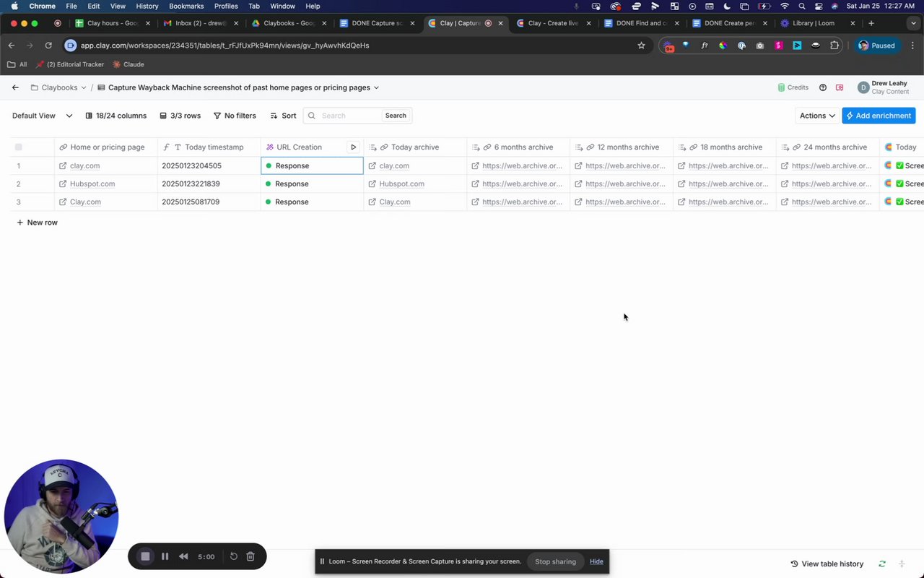Click the address bar URL

coord(225,46)
